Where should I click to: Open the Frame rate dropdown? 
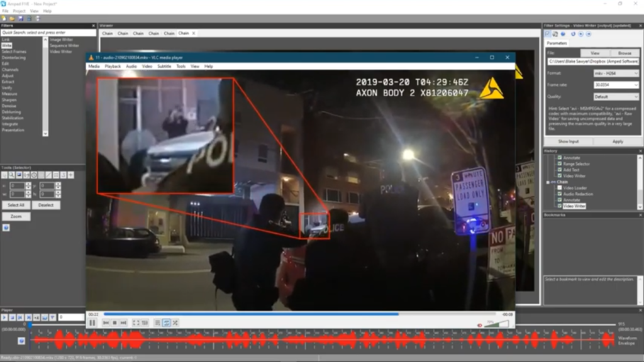(x=616, y=85)
